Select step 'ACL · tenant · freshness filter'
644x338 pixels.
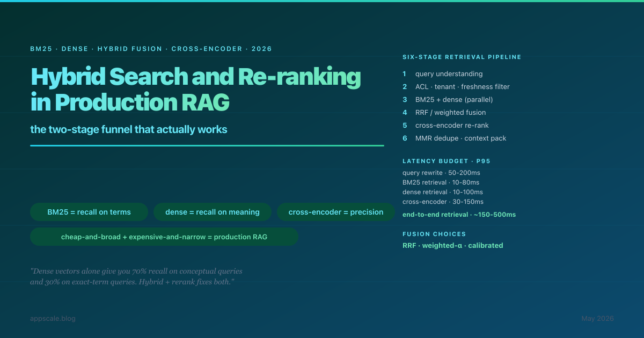coord(462,87)
